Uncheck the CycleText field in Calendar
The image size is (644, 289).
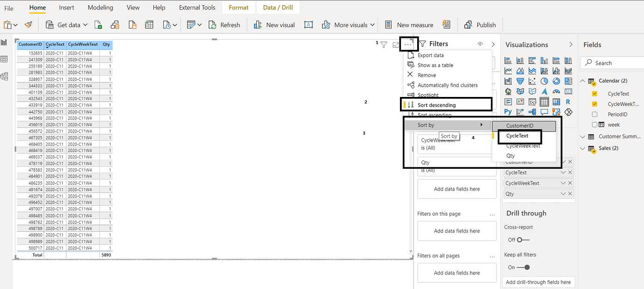595,93
